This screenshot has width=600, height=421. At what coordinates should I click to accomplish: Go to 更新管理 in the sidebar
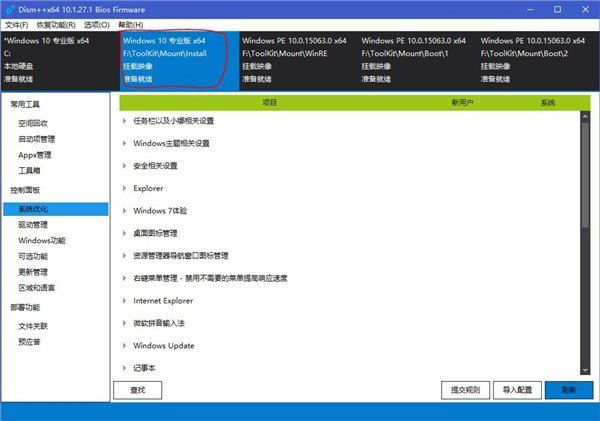[33, 272]
